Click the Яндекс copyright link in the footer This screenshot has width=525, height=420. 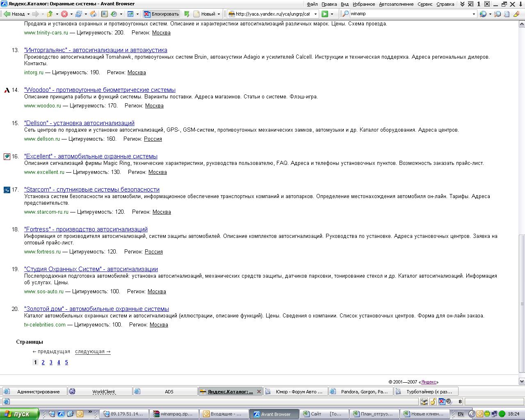tap(429, 382)
